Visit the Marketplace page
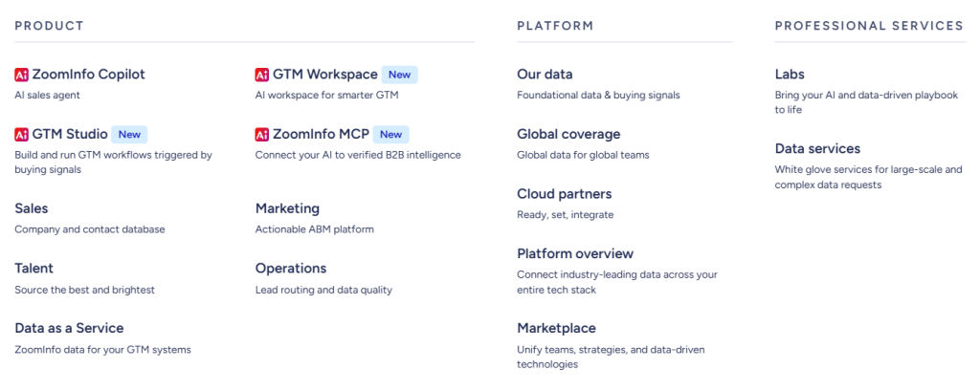The image size is (980, 391). pos(556,328)
